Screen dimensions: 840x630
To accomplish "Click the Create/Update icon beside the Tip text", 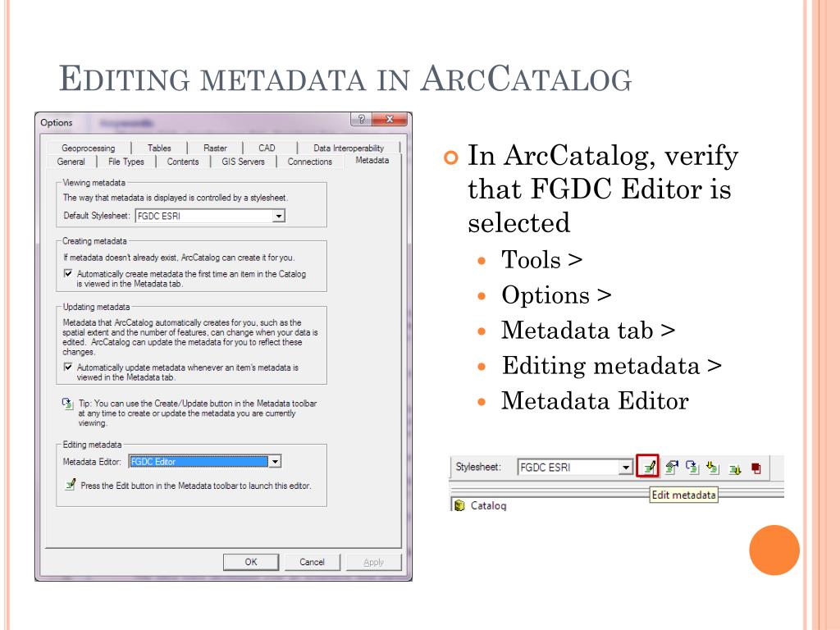I will pyautogui.click(x=67, y=404).
